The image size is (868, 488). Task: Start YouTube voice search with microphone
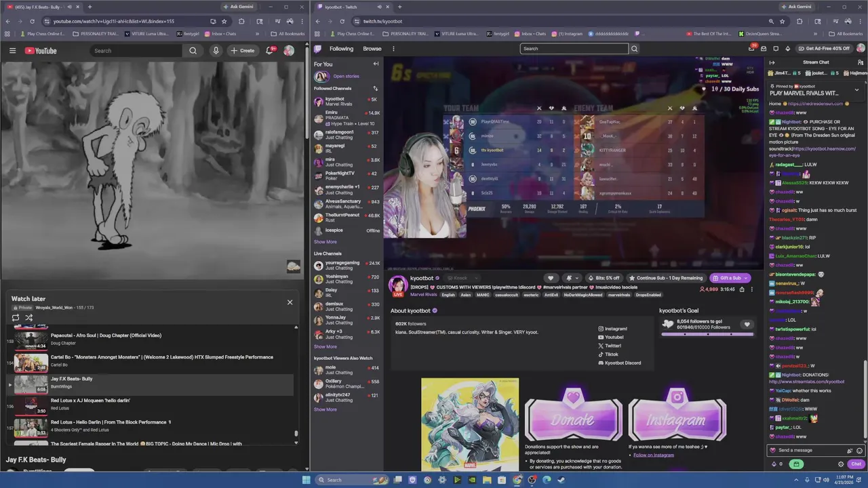[x=216, y=51]
